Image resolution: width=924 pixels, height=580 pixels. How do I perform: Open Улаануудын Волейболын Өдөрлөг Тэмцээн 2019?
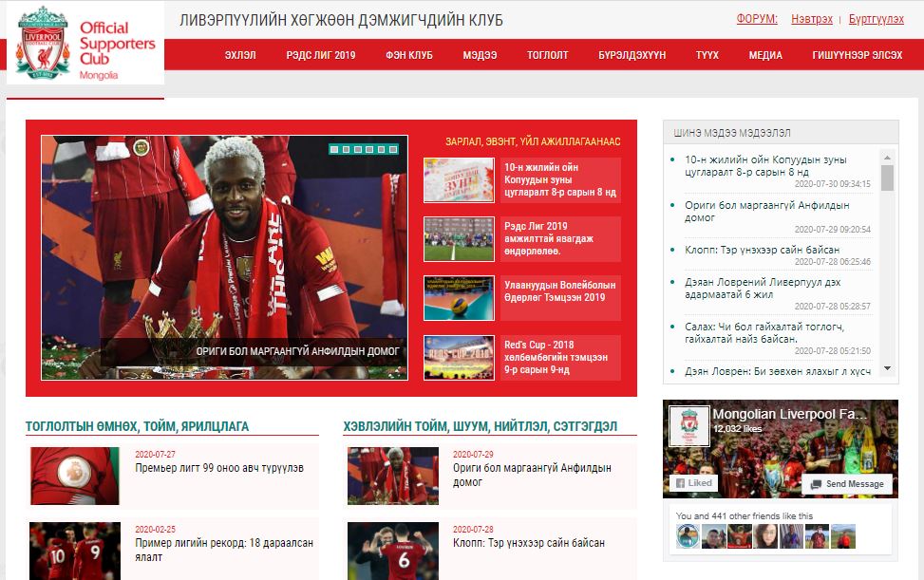pos(560,290)
